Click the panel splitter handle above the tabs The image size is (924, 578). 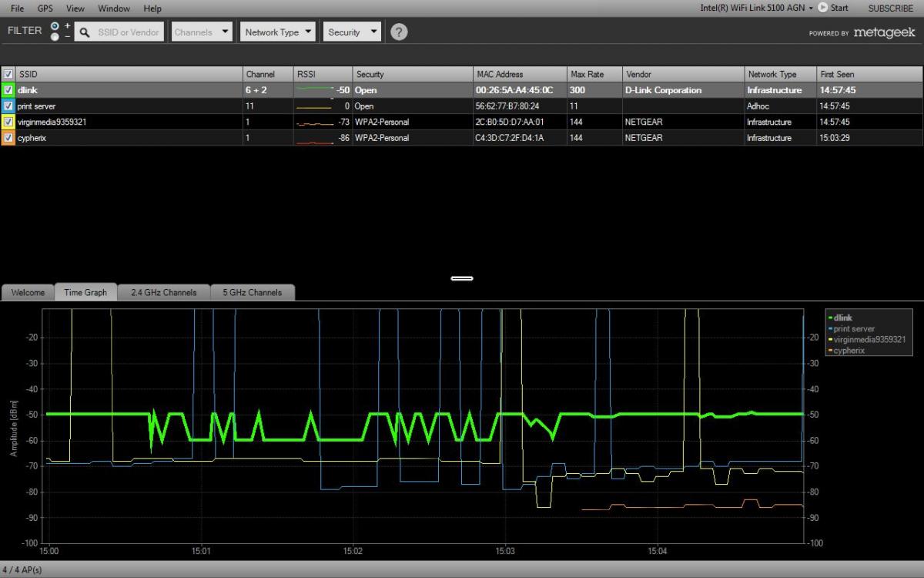[462, 278]
